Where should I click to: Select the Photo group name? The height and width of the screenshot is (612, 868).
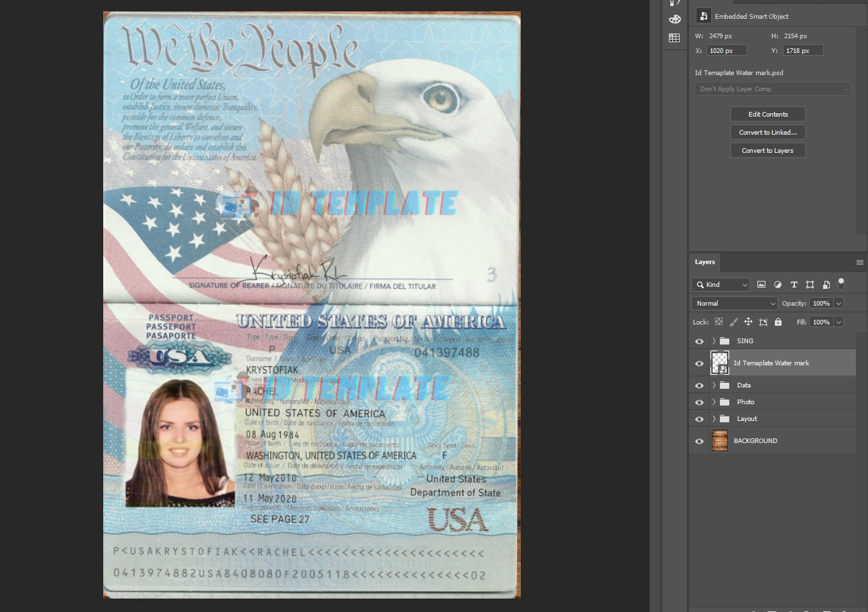point(745,402)
